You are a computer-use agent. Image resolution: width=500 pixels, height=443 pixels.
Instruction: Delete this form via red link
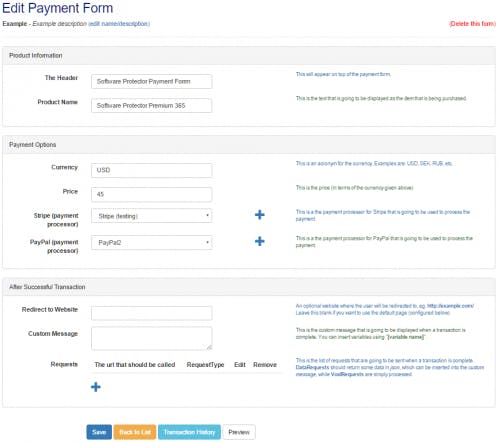472,24
